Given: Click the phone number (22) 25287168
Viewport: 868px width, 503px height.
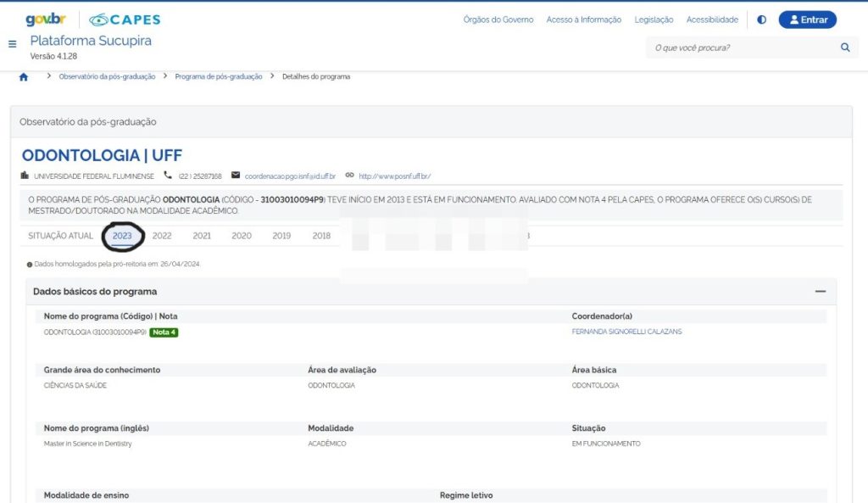Looking at the screenshot, I should [x=200, y=176].
